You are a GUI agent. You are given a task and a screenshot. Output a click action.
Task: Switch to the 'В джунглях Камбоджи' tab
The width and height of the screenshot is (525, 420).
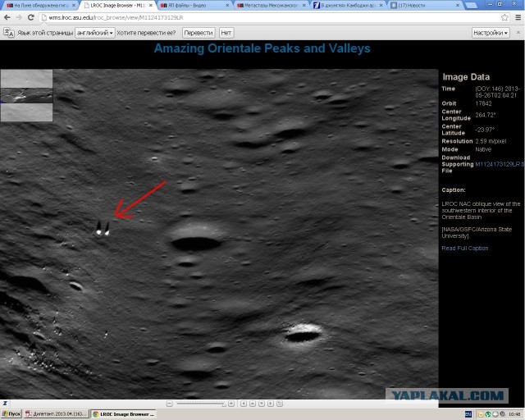point(346,6)
